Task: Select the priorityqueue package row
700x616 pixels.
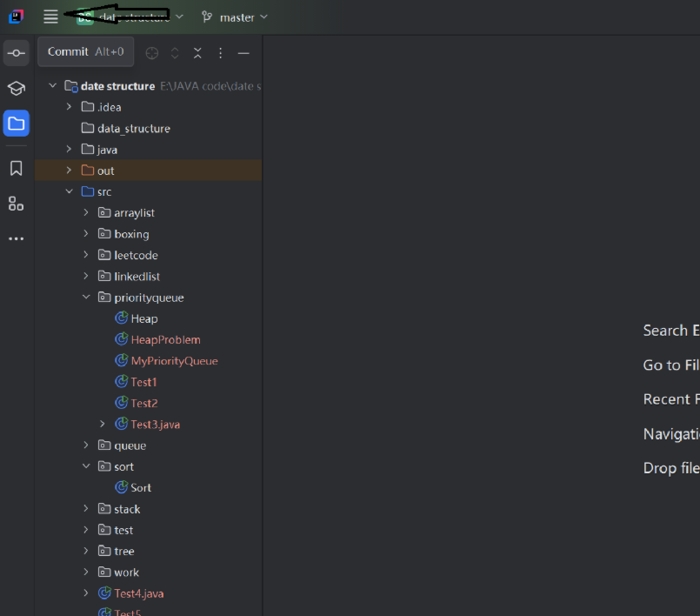Action: point(148,297)
